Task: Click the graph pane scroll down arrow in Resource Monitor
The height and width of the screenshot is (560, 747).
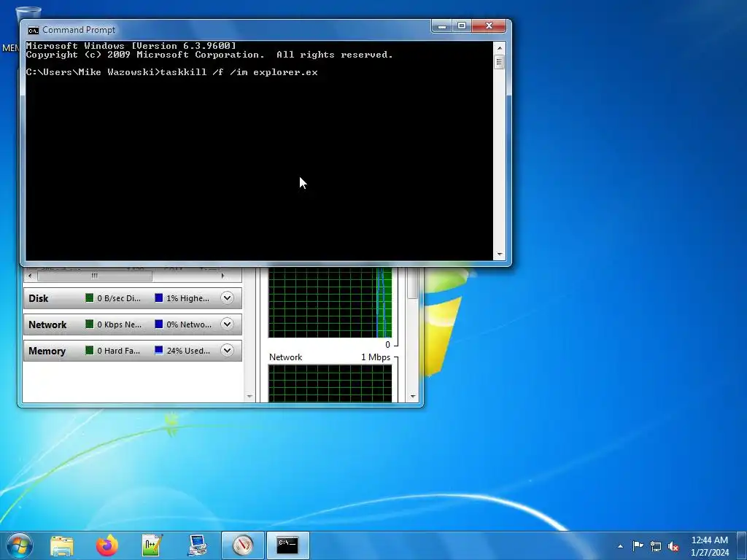Action: [413, 397]
